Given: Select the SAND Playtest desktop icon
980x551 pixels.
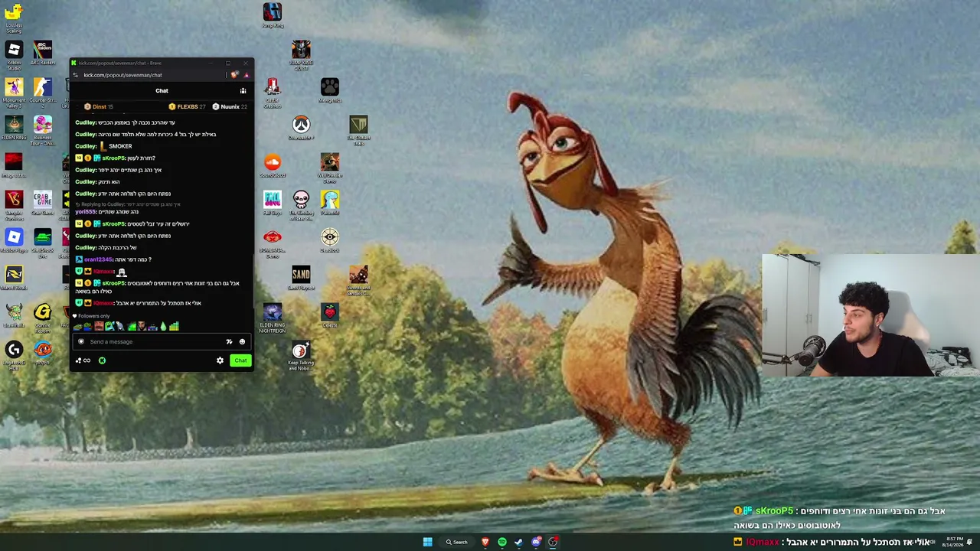Looking at the screenshot, I should [x=301, y=278].
